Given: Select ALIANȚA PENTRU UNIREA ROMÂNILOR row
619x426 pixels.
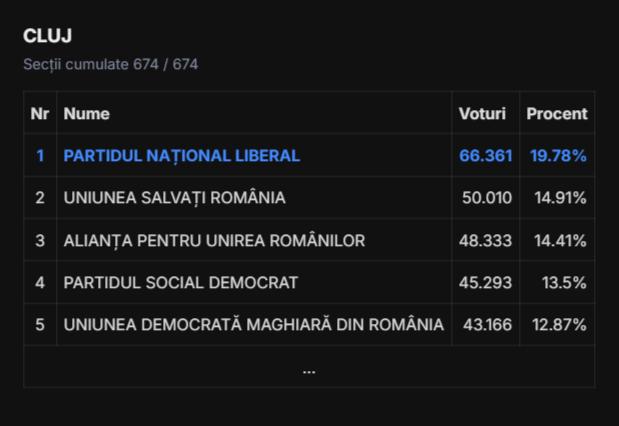Looking at the screenshot, I should tap(214, 240).
